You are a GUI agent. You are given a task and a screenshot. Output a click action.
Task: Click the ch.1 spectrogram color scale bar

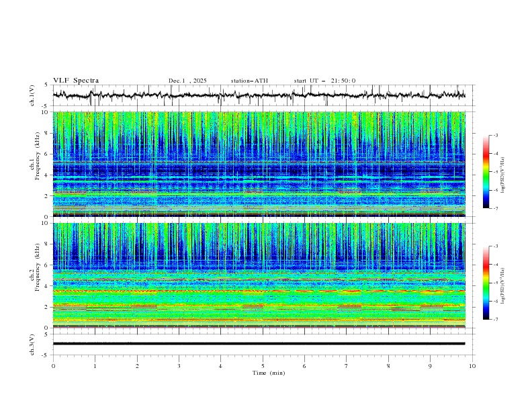486,172
